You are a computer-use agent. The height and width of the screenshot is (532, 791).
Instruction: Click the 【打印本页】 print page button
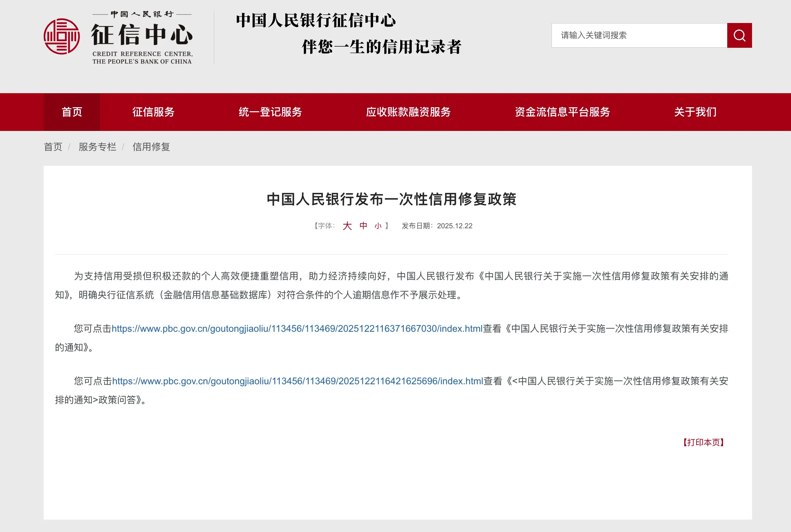point(703,442)
